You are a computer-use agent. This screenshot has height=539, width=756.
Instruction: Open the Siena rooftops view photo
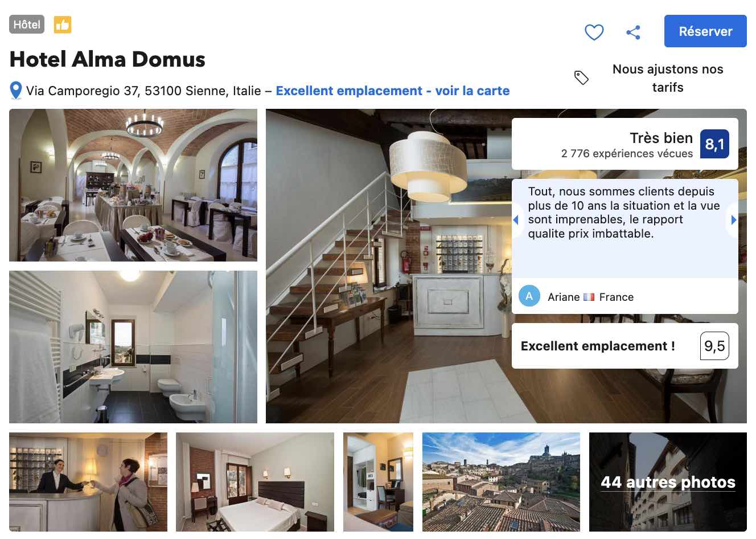501,482
